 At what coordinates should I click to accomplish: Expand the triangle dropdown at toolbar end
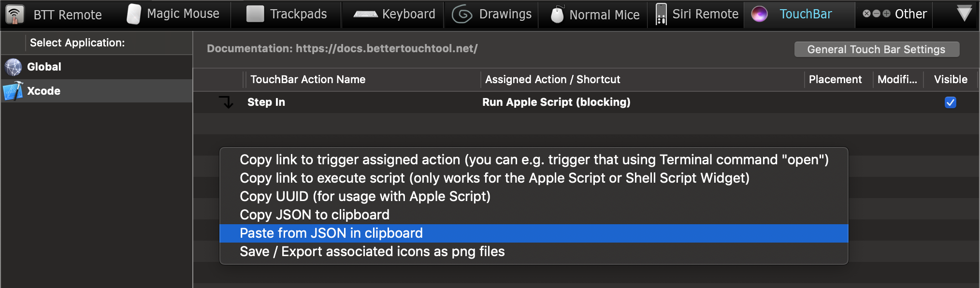coord(964,14)
